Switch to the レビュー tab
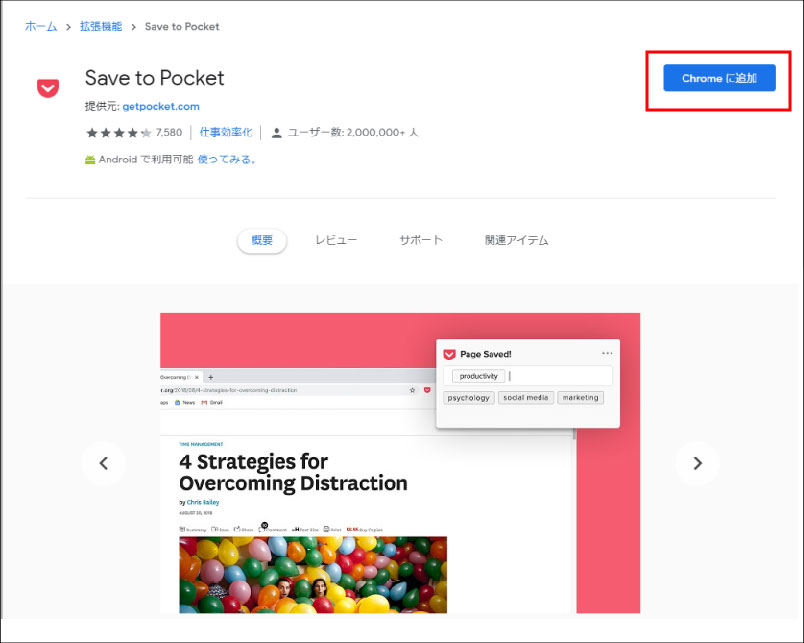 336,240
